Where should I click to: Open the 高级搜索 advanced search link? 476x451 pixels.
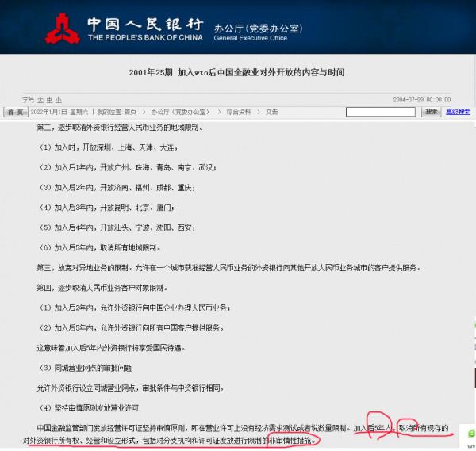pyautogui.click(x=458, y=112)
